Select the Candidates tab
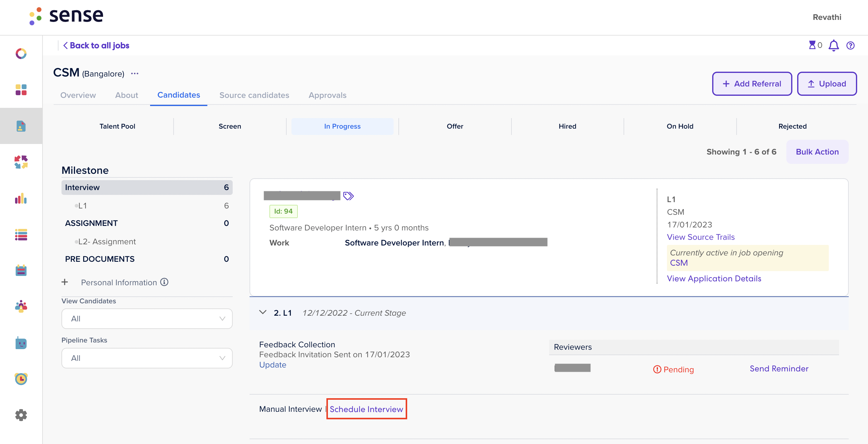Screen dimensions: 868x444 179,95
